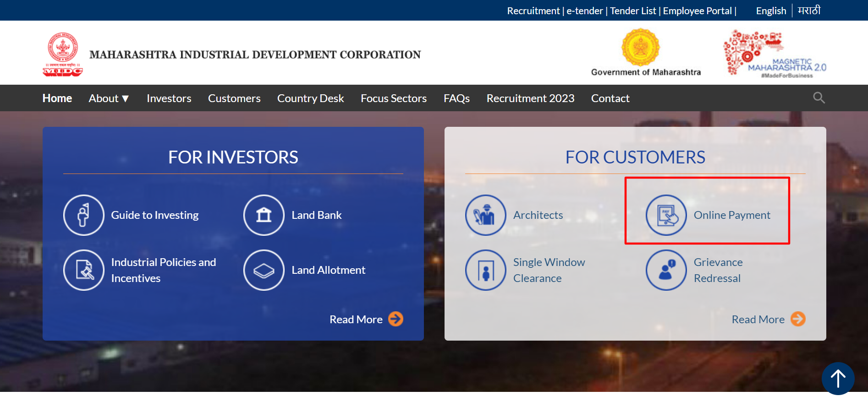868x407 pixels.
Task: Click the e-tender link in top bar
Action: 585,11
